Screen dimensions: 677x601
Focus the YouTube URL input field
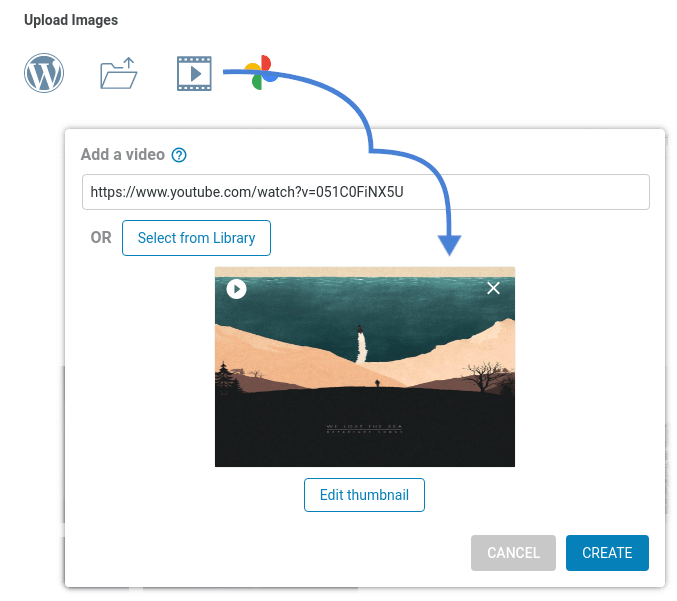(365, 192)
